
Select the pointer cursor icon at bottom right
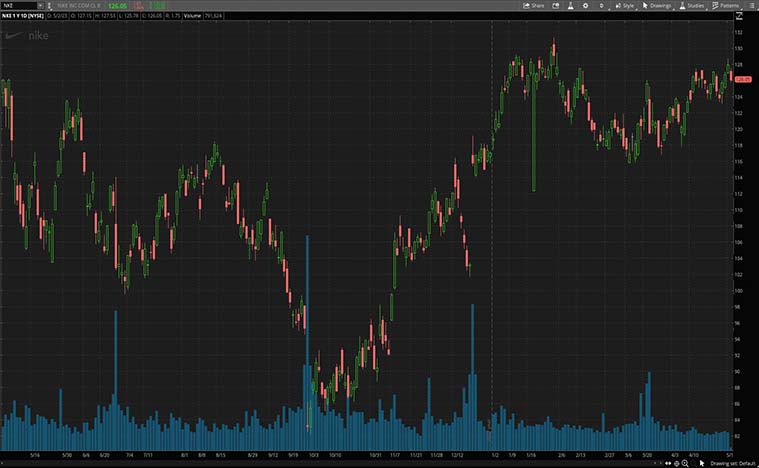pyautogui.click(x=702, y=463)
